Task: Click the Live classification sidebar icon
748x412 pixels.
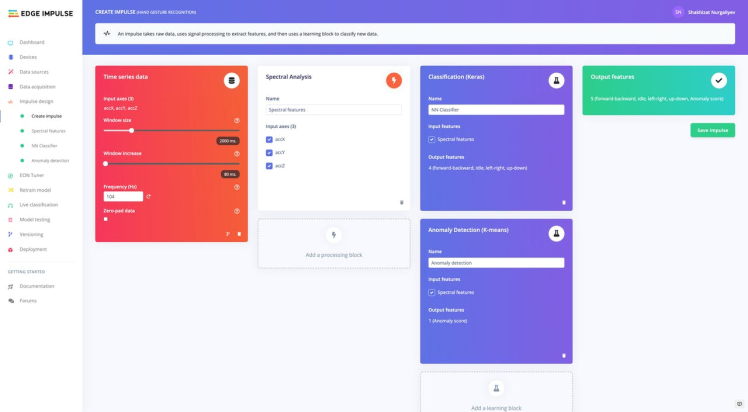Action: [x=10, y=205]
